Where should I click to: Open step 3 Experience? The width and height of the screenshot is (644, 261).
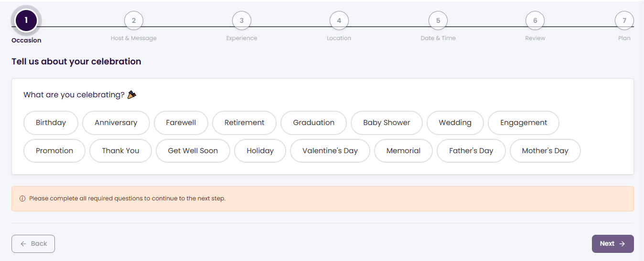[x=242, y=21]
